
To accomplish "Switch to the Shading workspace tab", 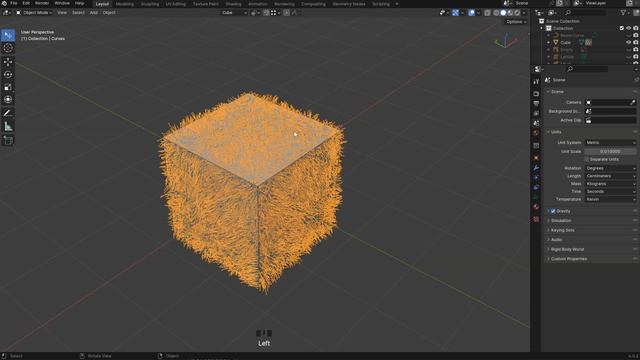I will 233,4.
